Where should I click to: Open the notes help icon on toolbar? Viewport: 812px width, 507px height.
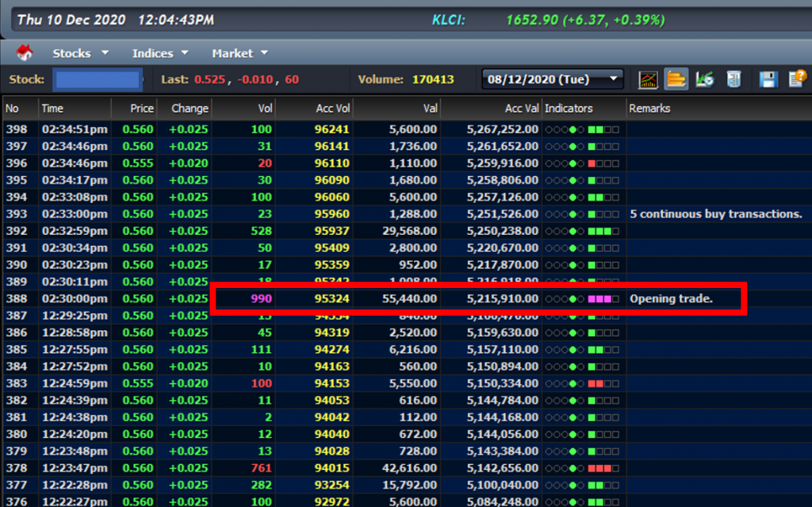(x=795, y=79)
